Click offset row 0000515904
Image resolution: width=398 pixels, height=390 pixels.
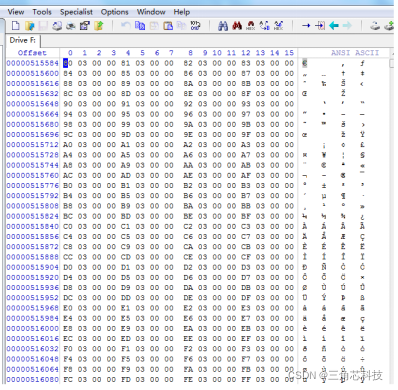(32, 267)
